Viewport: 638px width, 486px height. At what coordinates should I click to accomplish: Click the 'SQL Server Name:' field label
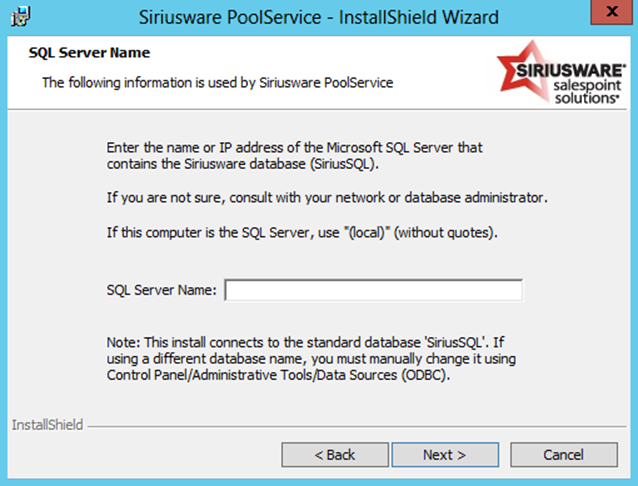pos(161,290)
